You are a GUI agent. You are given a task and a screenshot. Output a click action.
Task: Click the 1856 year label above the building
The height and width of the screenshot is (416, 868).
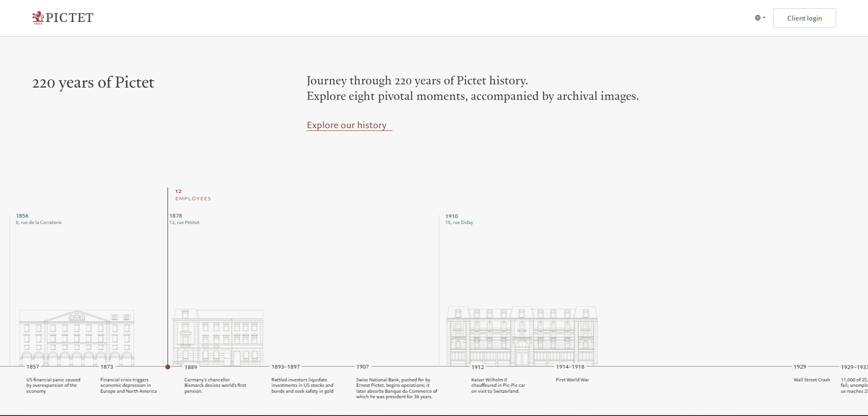(x=22, y=216)
